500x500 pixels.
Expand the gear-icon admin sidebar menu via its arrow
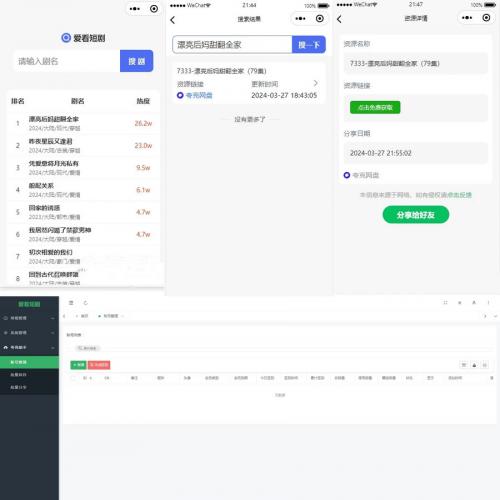(x=53, y=333)
